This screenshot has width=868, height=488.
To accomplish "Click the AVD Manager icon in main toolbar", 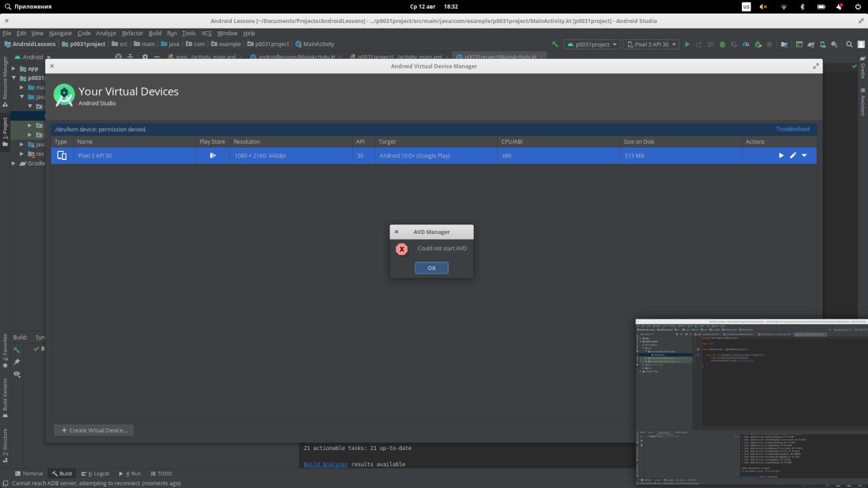I will coord(823,44).
